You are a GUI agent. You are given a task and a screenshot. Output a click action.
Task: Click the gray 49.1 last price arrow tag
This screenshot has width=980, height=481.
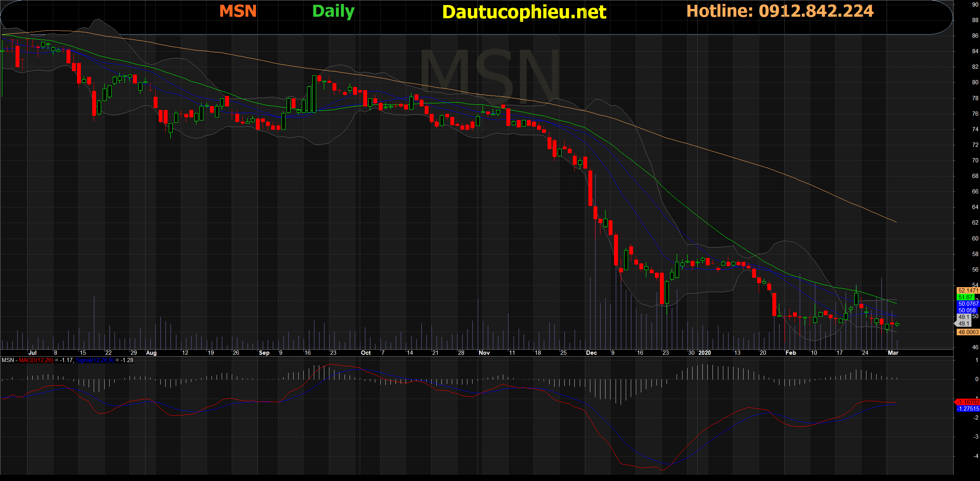tap(963, 323)
